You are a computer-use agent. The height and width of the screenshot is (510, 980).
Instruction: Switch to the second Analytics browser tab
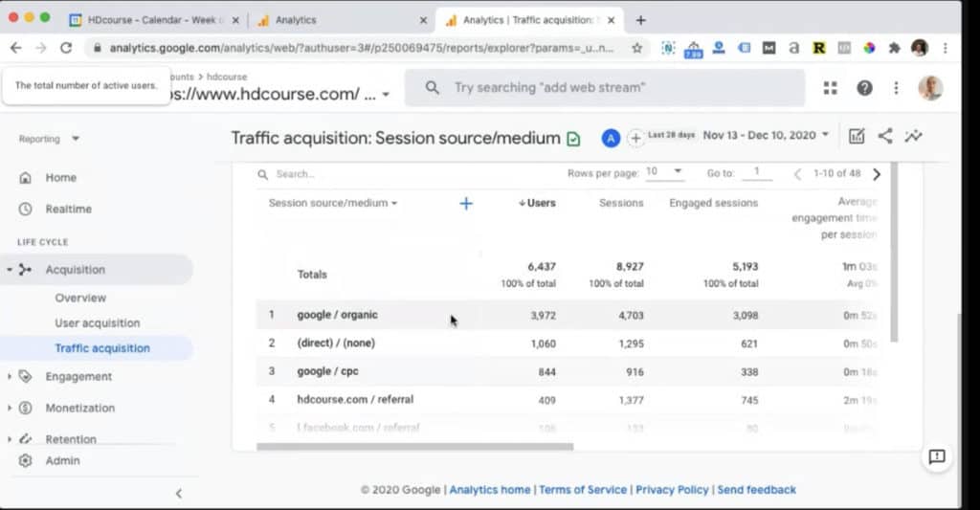point(342,20)
